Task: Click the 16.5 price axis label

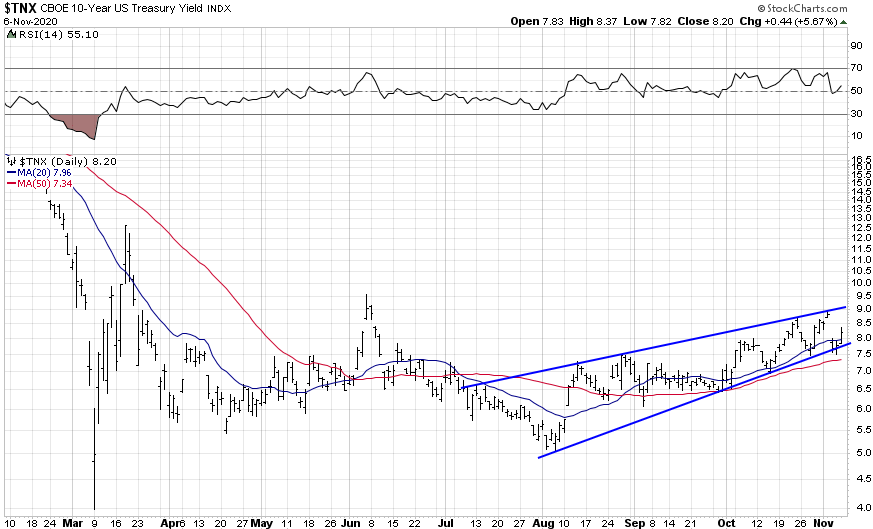Action: pos(862,159)
